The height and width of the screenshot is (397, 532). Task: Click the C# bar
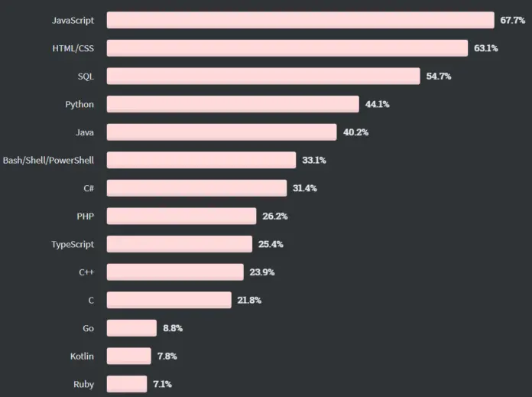click(196, 188)
